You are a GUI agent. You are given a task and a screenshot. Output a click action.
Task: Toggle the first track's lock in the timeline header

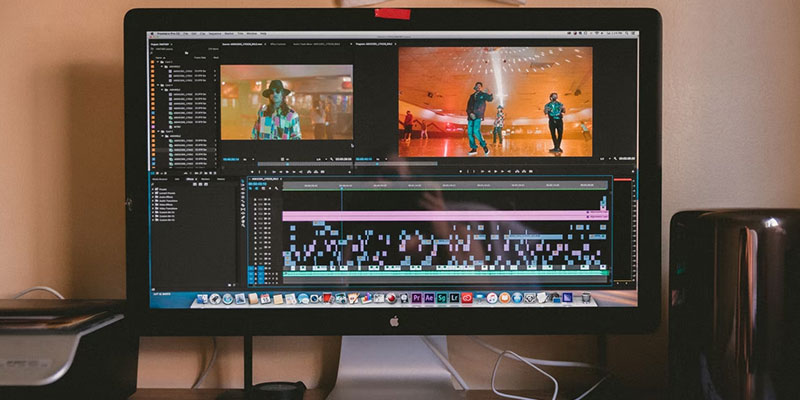coord(256,200)
